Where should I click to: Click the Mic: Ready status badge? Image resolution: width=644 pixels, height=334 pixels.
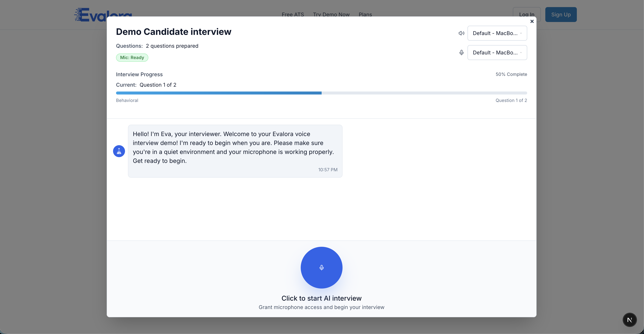[132, 57]
